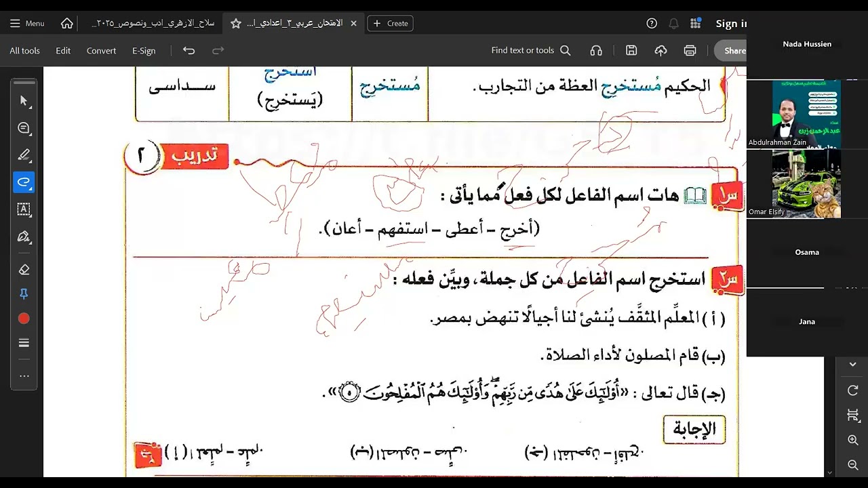Screen dimensions: 868x488
Task: Click the Share button
Action: click(731, 50)
